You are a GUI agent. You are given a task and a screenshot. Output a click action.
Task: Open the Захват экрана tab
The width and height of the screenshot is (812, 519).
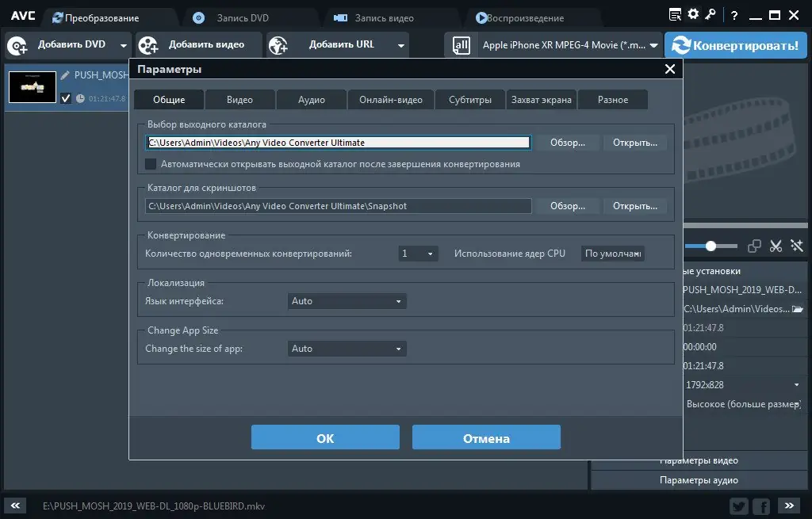click(541, 99)
